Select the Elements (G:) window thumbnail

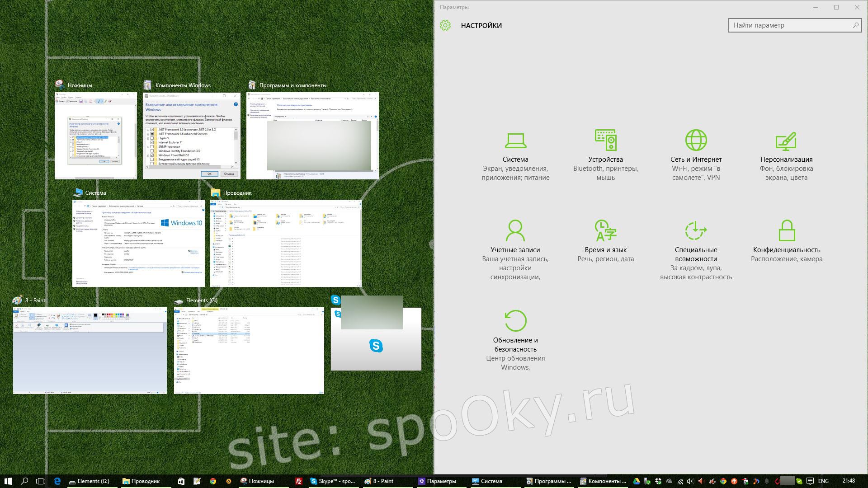click(x=249, y=351)
